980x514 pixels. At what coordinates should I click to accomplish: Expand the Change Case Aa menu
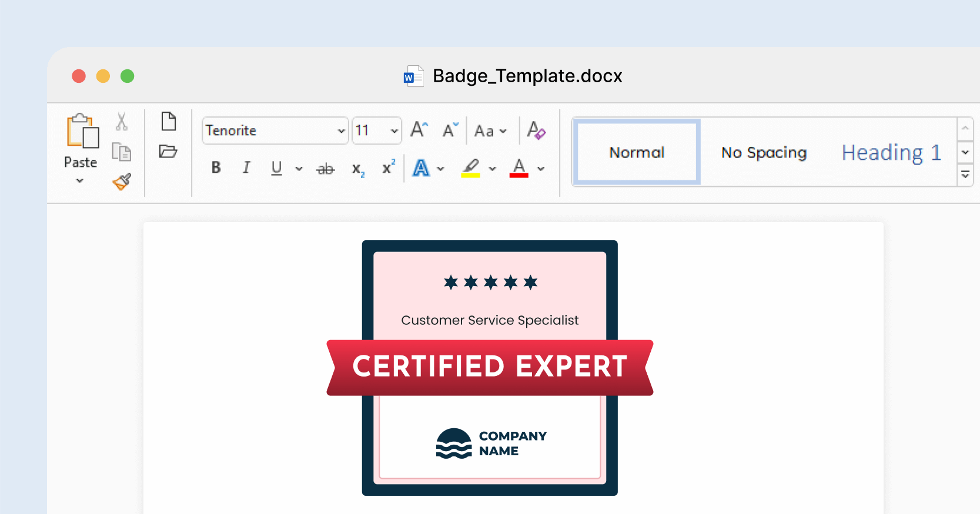490,131
